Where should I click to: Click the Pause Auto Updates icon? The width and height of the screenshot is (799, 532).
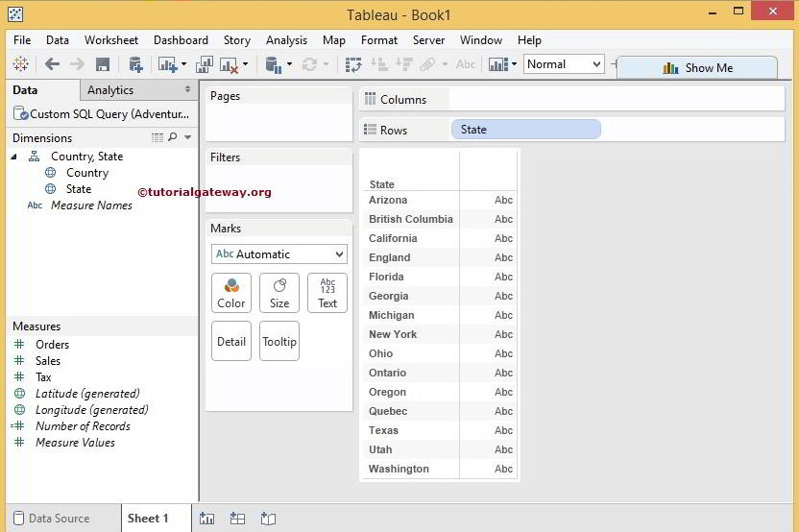[x=273, y=64]
